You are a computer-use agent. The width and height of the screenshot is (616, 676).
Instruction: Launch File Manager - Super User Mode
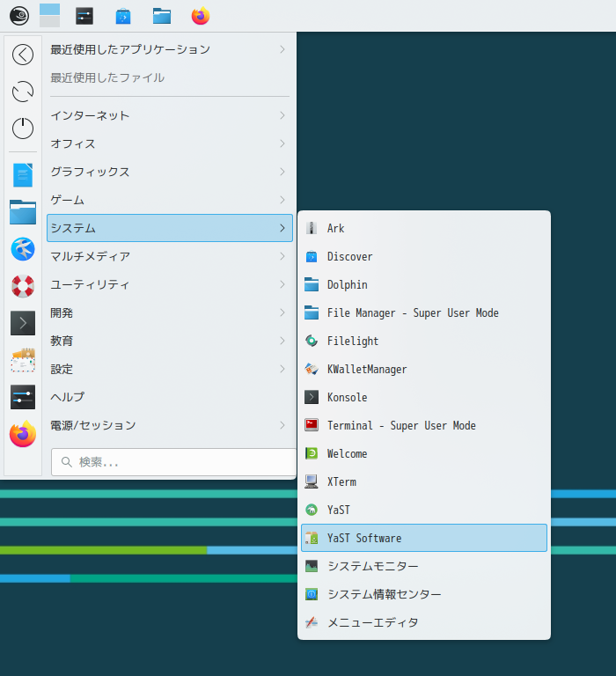point(424,312)
